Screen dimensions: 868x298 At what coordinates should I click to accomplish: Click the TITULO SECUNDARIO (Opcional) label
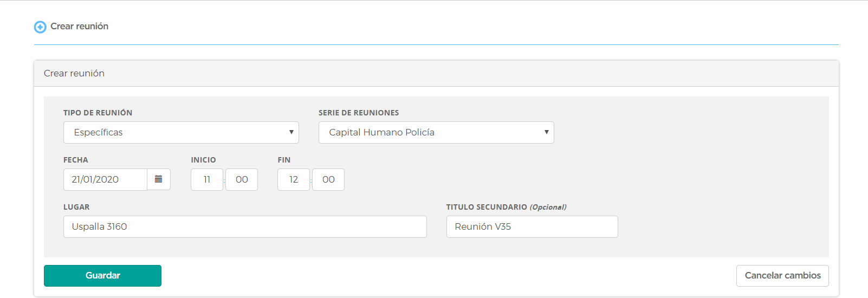click(x=506, y=207)
